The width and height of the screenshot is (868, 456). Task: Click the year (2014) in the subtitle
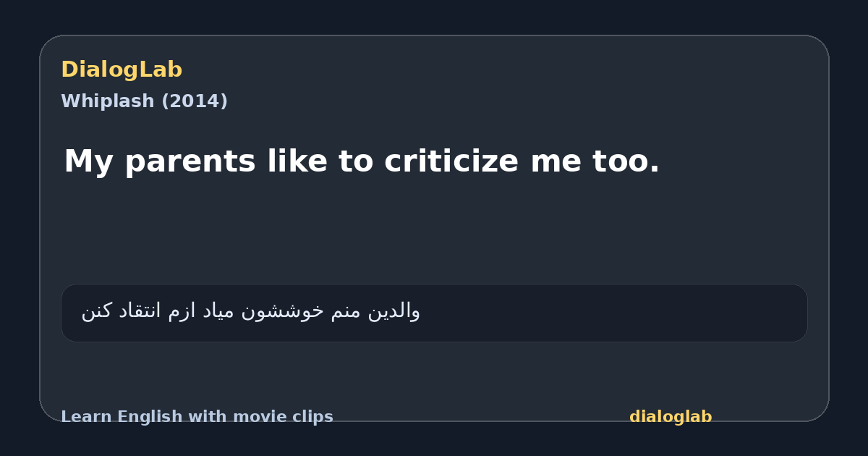(195, 101)
